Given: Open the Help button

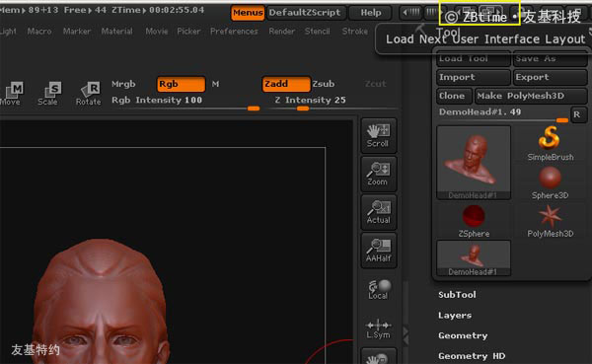Looking at the screenshot, I should [371, 13].
